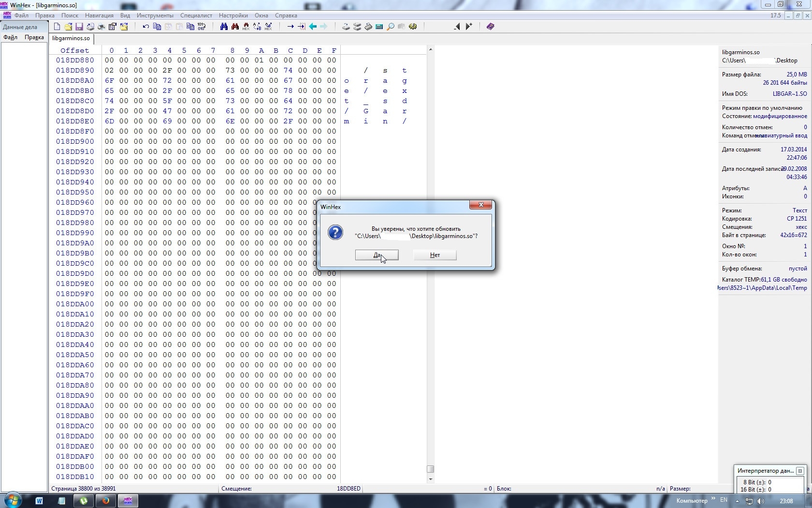Confirm the update with Да button
This screenshot has height=508, width=812.
coord(377,255)
